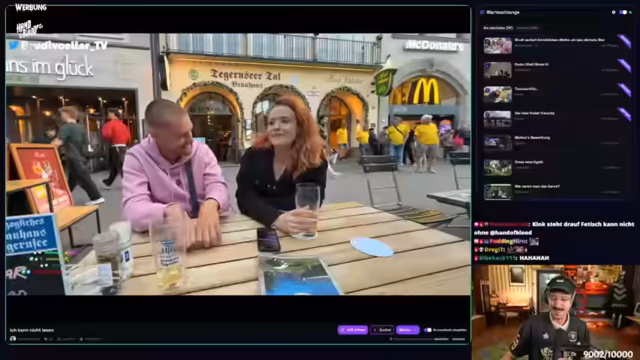Select queue title 'Der Uber findet Freunde'
The image size is (640, 360).
tap(534, 113)
